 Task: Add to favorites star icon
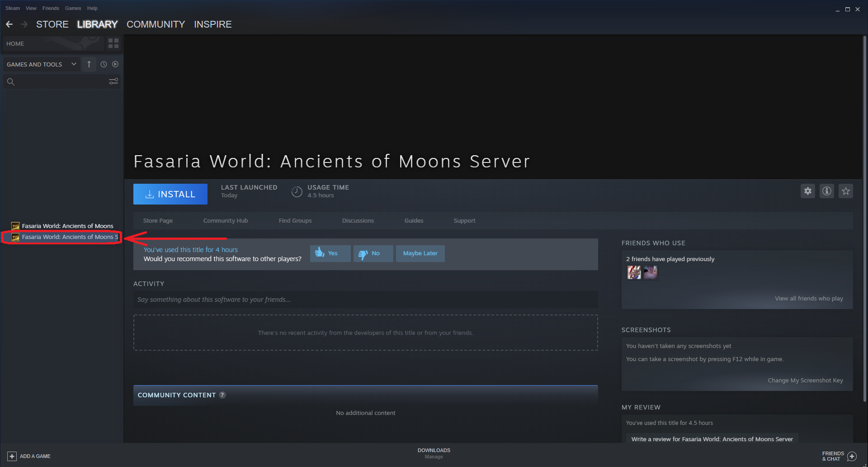(846, 191)
